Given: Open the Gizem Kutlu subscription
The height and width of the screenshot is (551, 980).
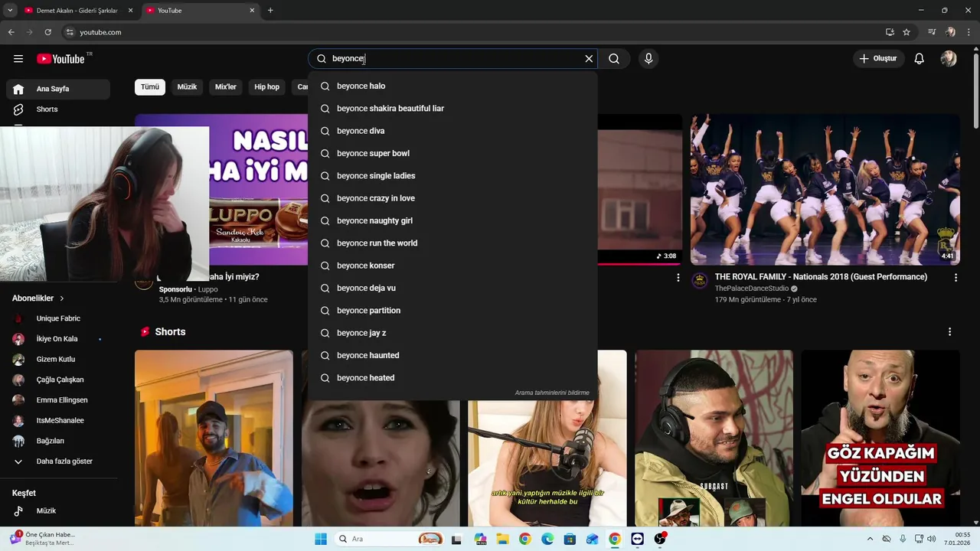Looking at the screenshot, I should click(x=58, y=360).
